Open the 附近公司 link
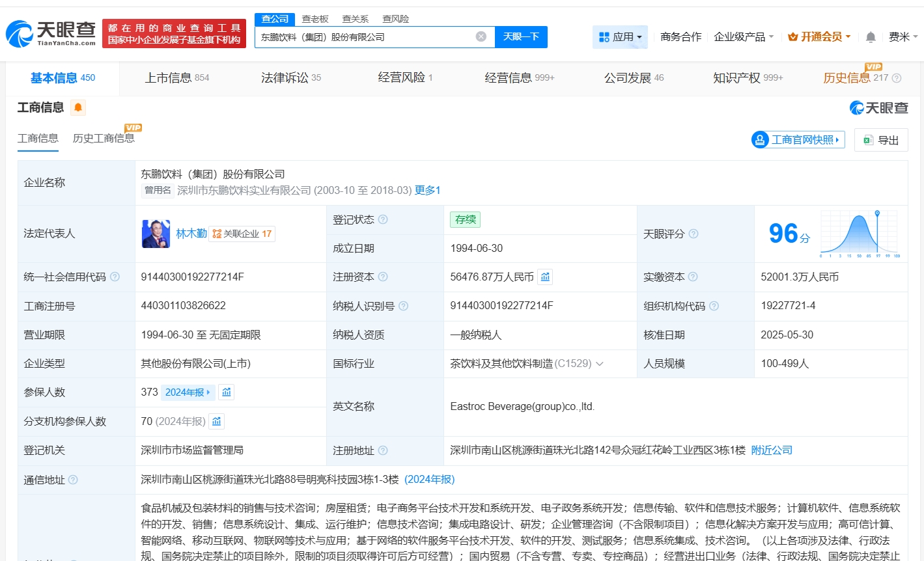 point(772,450)
